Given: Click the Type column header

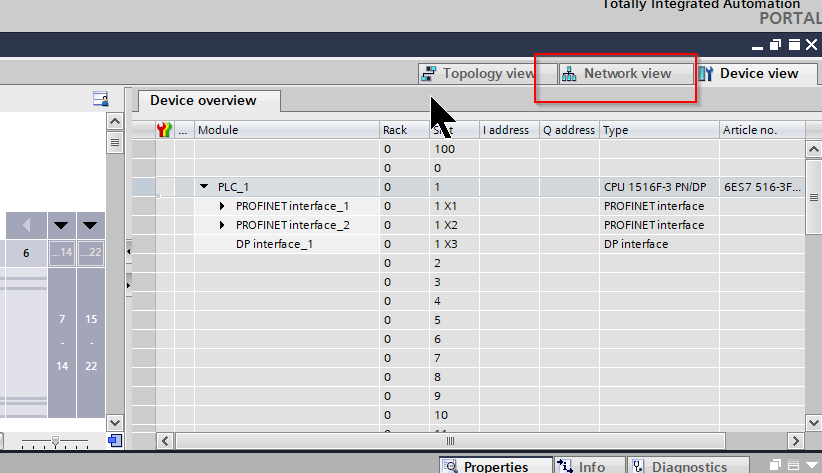Looking at the screenshot, I should (x=659, y=130).
